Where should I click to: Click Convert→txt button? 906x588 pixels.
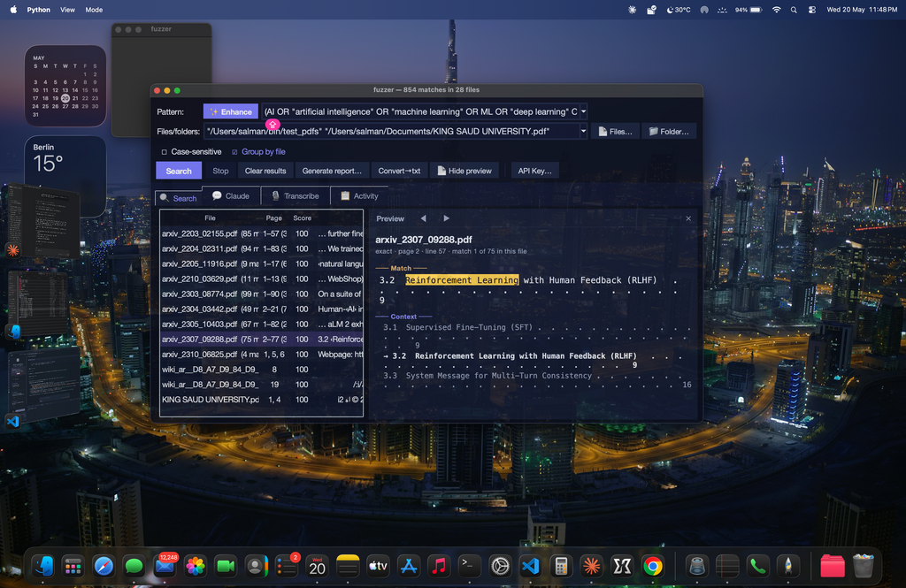399,171
